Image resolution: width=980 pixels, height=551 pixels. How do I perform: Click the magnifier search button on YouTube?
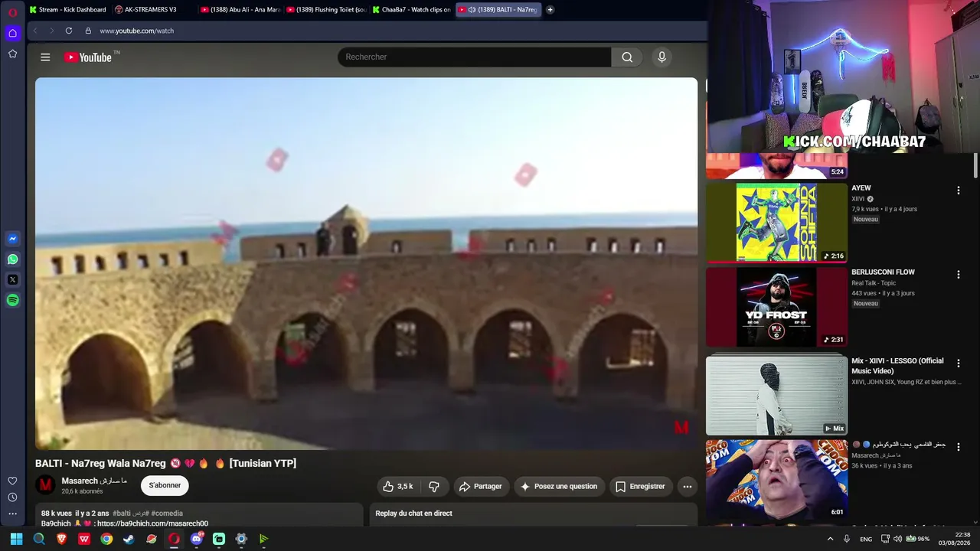[627, 57]
